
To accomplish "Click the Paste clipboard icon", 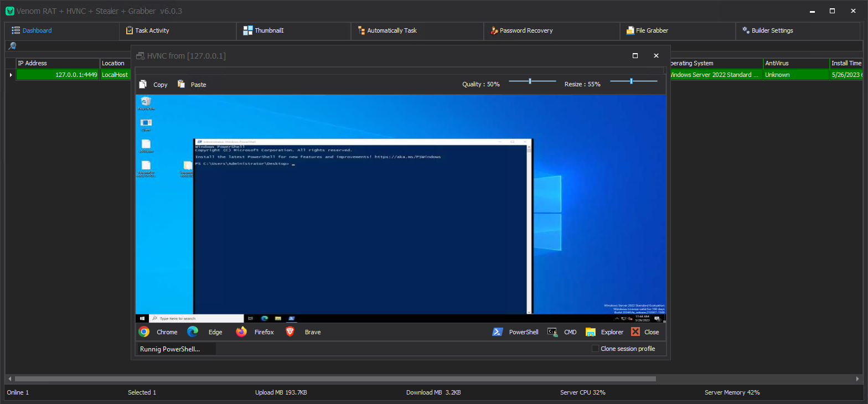I will tap(181, 84).
